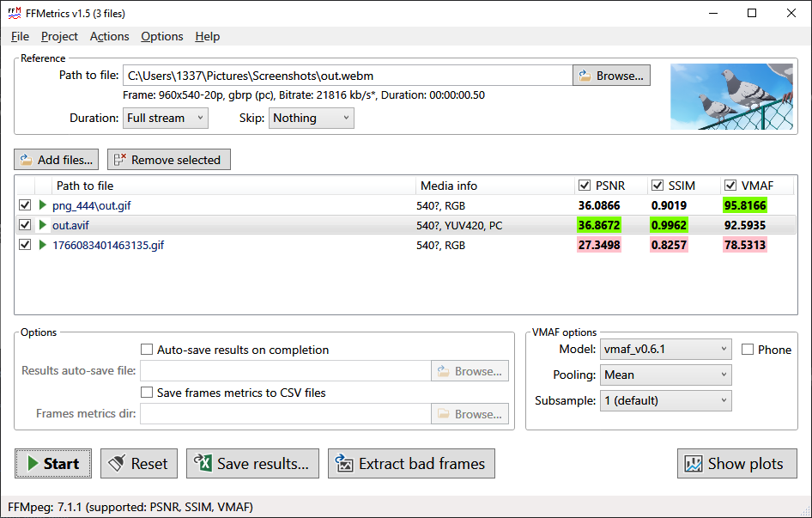Select the 1766083401463135.gif file name
The image size is (812, 518).
108,246
